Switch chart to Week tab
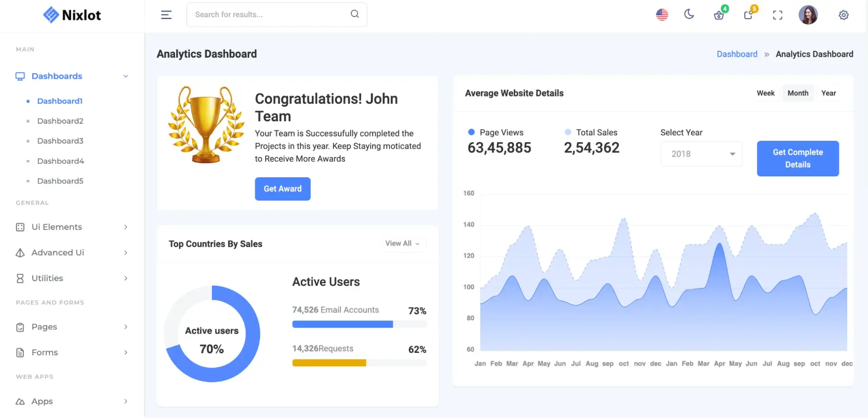This screenshot has width=868, height=418. coord(765,93)
